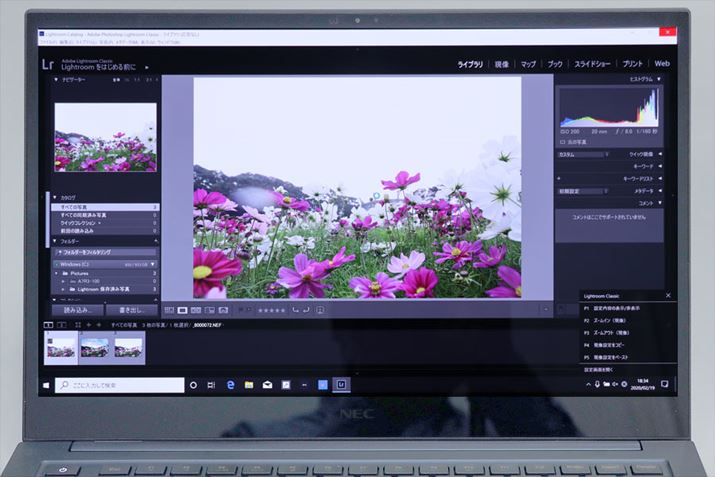
Task: Rotate photo counter-clockwise
Action: click(x=295, y=310)
